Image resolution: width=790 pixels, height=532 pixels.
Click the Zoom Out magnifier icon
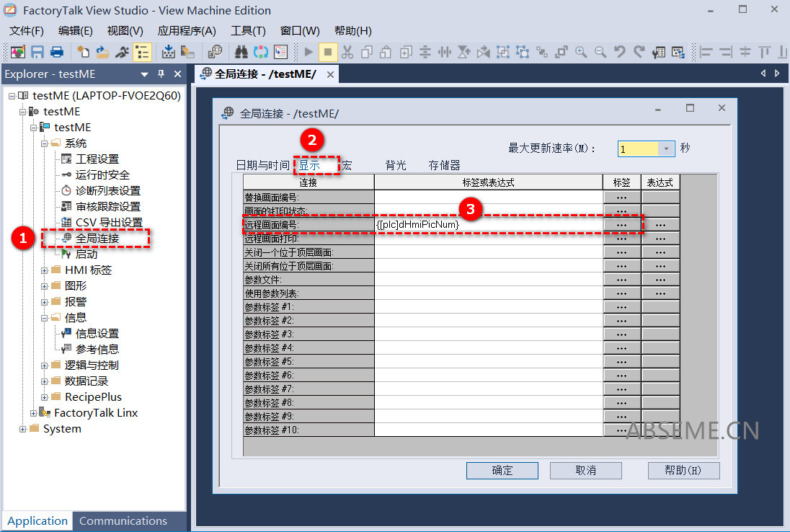click(600, 52)
